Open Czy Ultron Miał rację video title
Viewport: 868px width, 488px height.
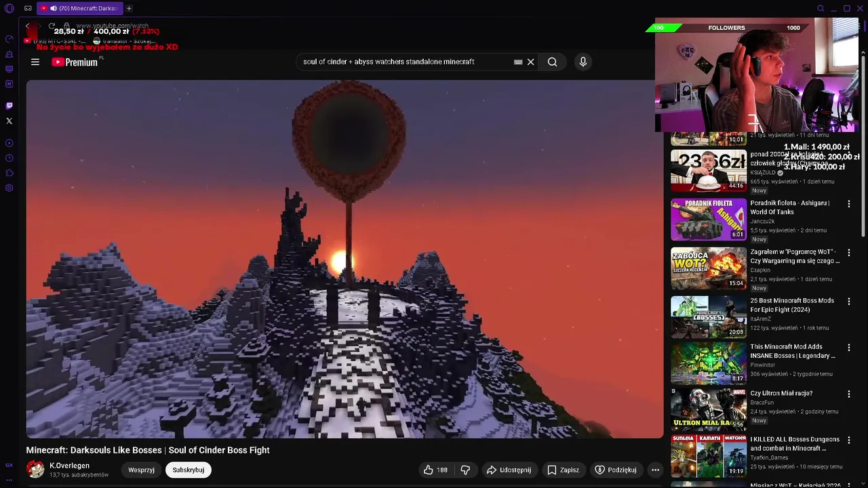(x=781, y=393)
